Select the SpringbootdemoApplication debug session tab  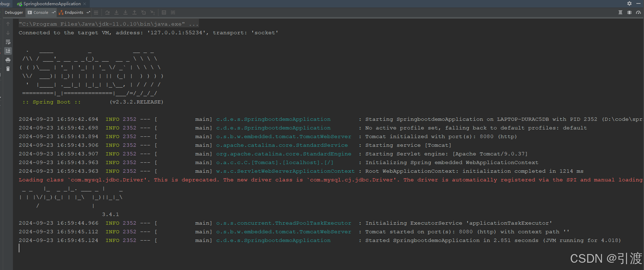pos(51,4)
